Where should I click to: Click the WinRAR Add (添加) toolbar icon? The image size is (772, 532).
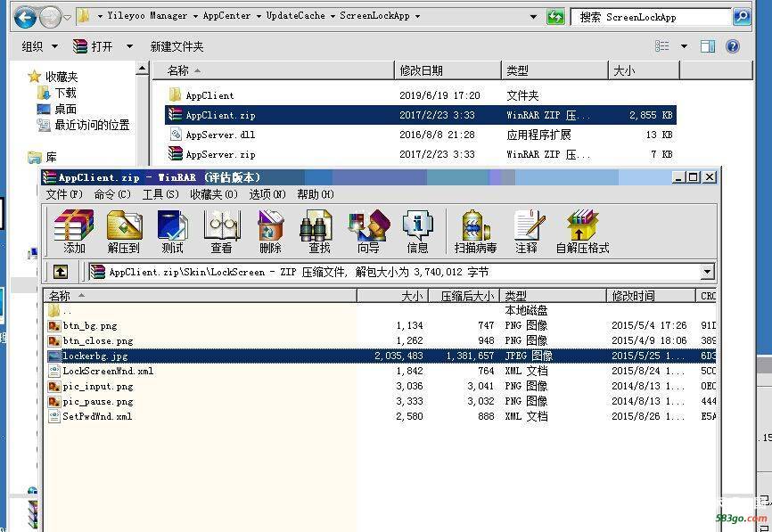point(74,231)
